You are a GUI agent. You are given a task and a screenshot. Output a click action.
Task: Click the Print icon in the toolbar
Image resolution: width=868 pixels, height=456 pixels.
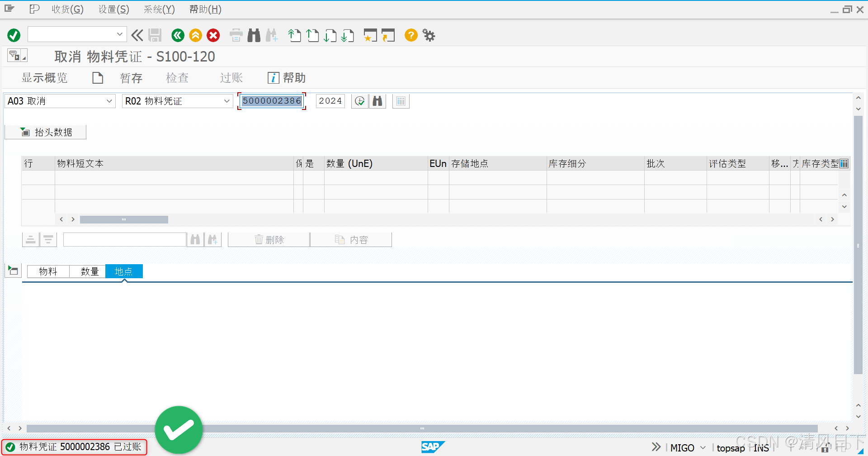click(236, 35)
